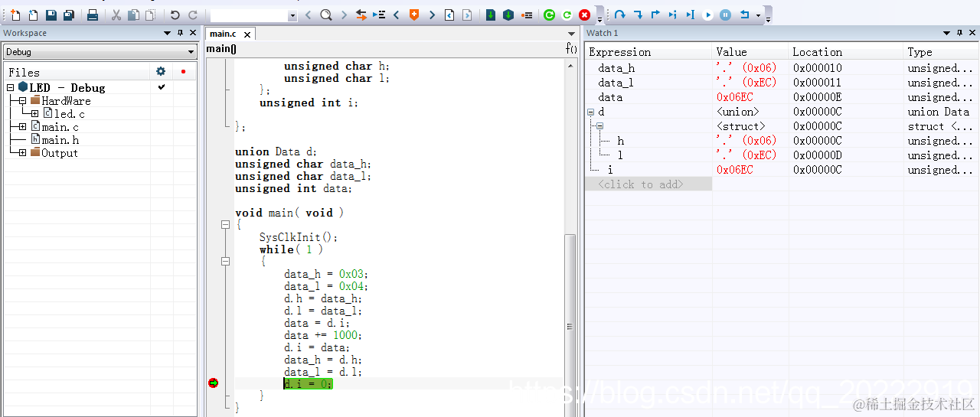Expand the Output folder
This screenshot has height=417, width=980.
point(23,153)
